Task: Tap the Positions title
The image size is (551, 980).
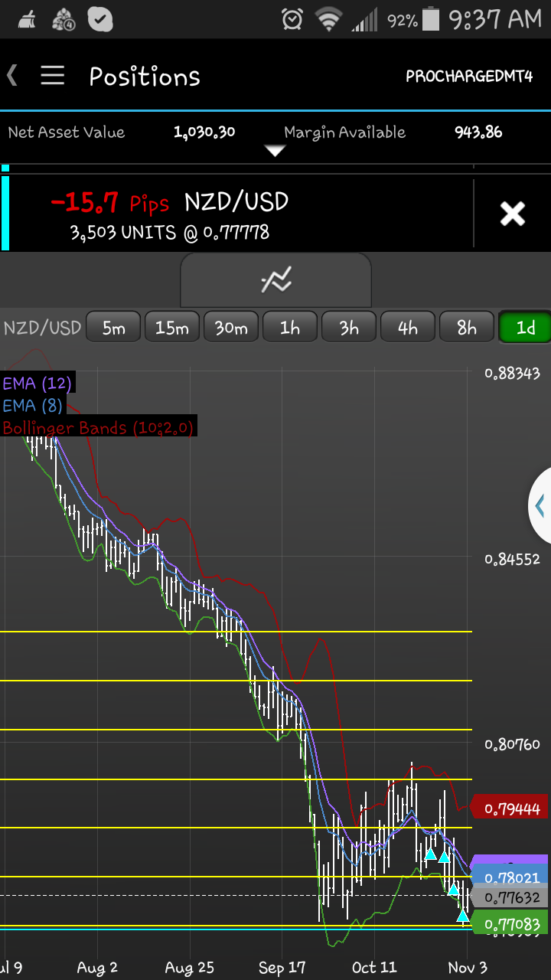Action: [x=145, y=77]
